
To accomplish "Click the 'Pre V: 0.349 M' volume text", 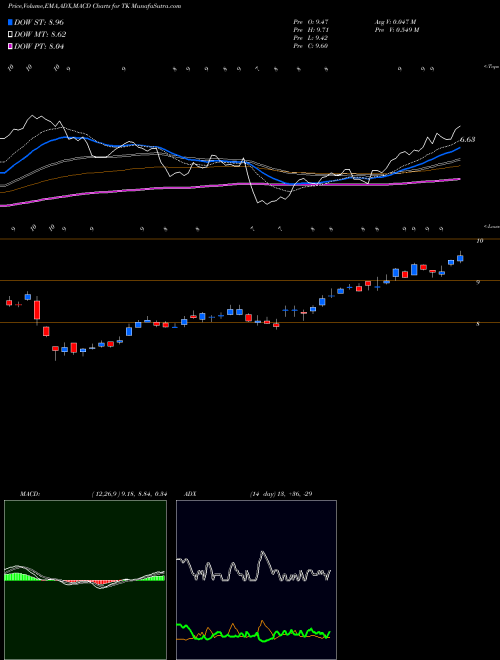I will pos(396,30).
